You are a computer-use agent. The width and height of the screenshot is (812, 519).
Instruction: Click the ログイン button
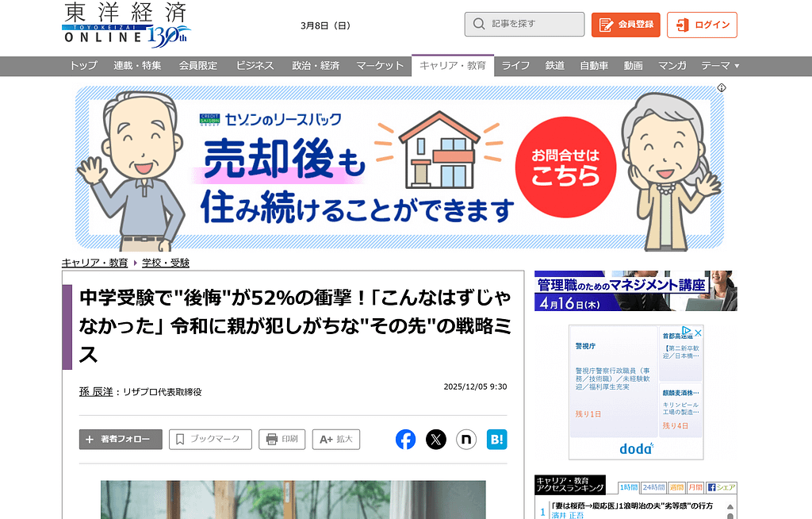702,25
